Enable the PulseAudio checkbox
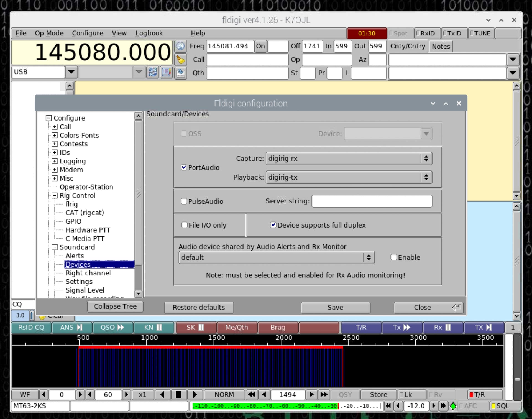This screenshot has height=419, width=532. point(184,201)
